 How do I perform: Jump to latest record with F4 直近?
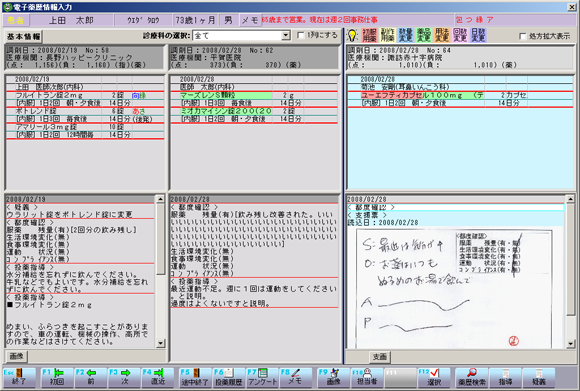pos(158,377)
